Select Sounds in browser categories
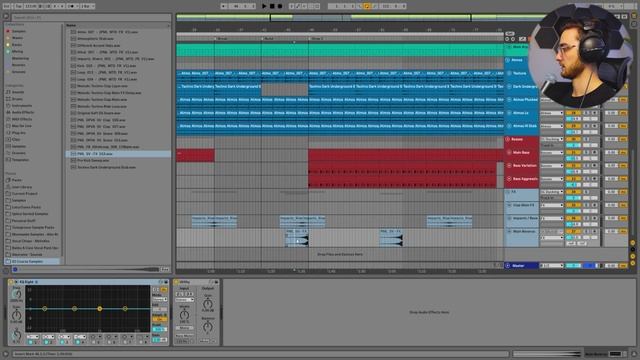This screenshot has height=360, width=640. pyautogui.click(x=17, y=92)
